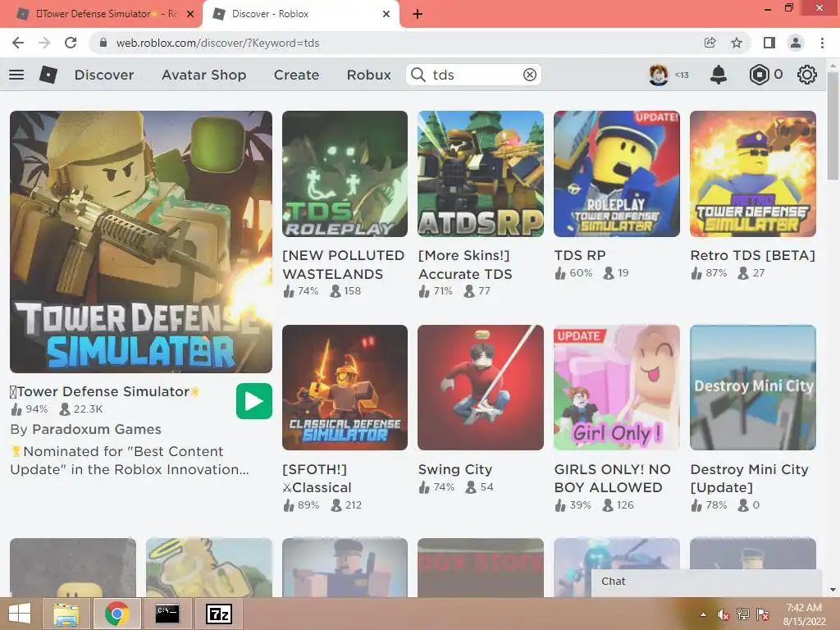
Task: Clear the tds search text
Action: click(530, 75)
